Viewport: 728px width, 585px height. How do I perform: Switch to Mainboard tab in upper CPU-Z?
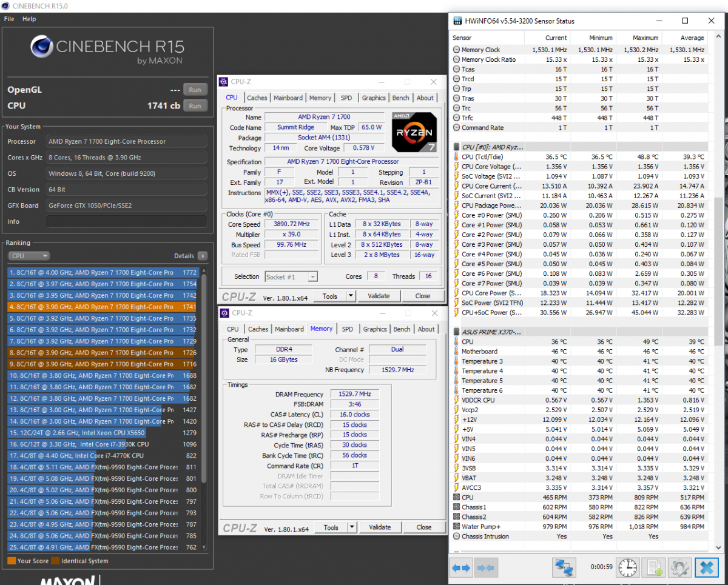click(x=288, y=98)
